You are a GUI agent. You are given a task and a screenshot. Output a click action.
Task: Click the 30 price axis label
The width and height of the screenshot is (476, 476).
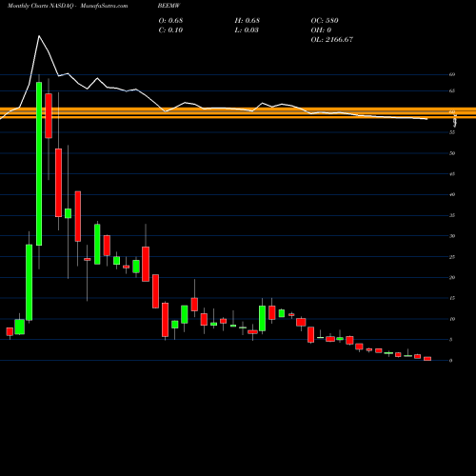(x=452, y=236)
